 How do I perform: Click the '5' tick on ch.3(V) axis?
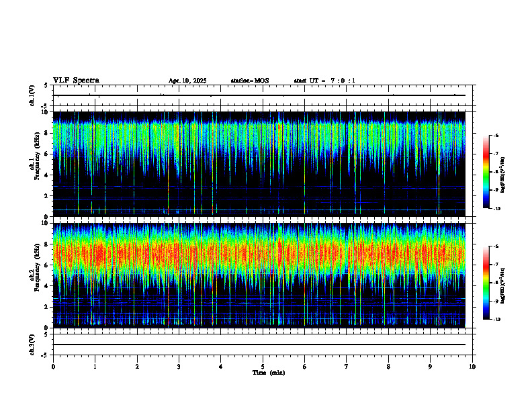click(46, 334)
